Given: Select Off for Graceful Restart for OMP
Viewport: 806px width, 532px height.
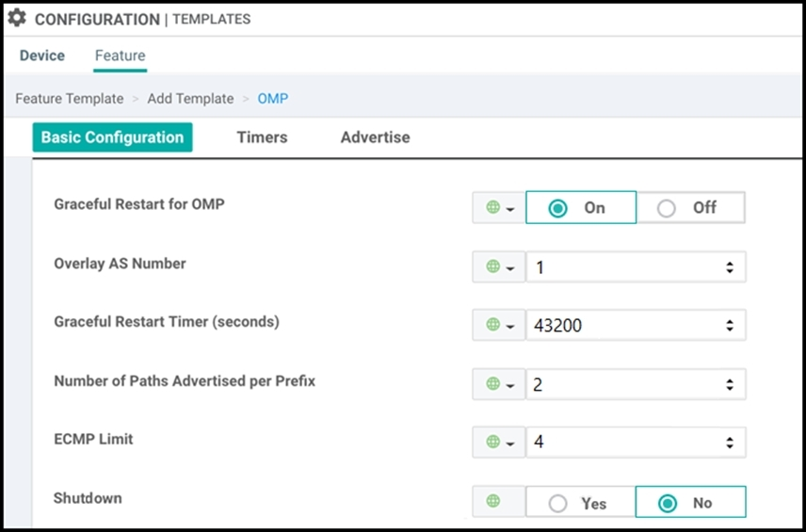Looking at the screenshot, I should coord(691,208).
